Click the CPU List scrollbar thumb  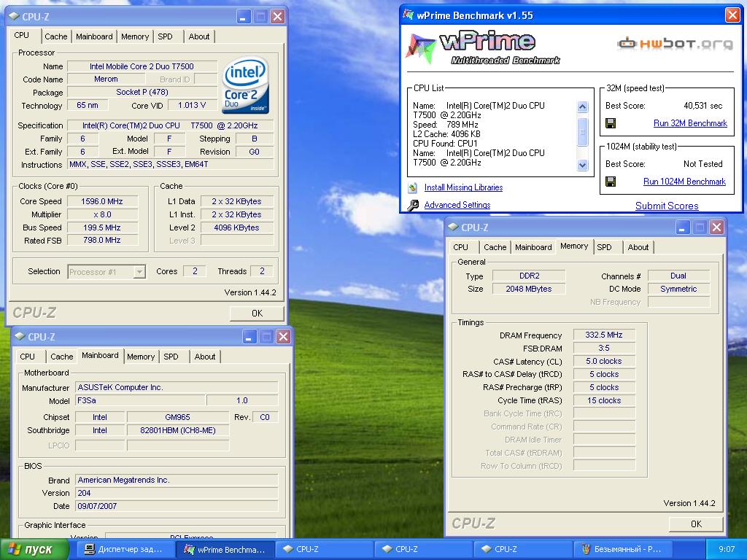(583, 131)
